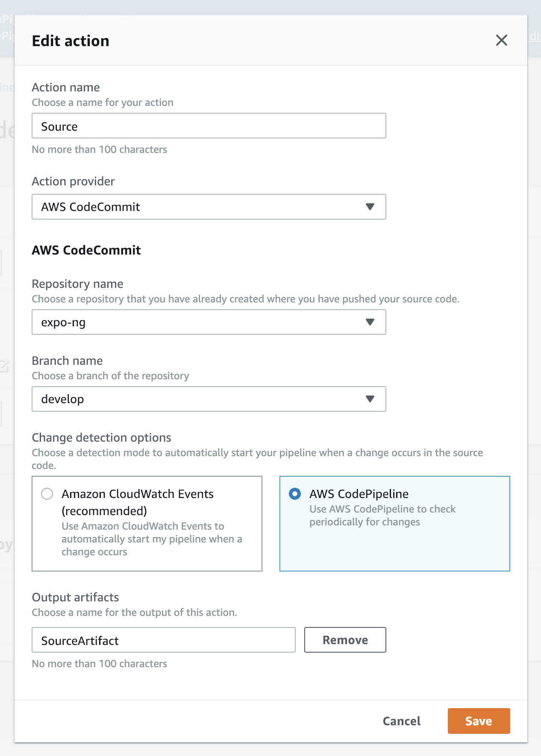541x756 pixels.
Task: Select the AWS CodePipeline radio button
Action: (x=294, y=494)
